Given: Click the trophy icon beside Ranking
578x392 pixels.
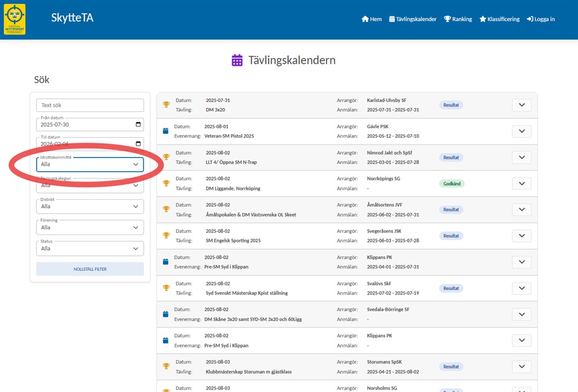Looking at the screenshot, I should coord(447,19).
